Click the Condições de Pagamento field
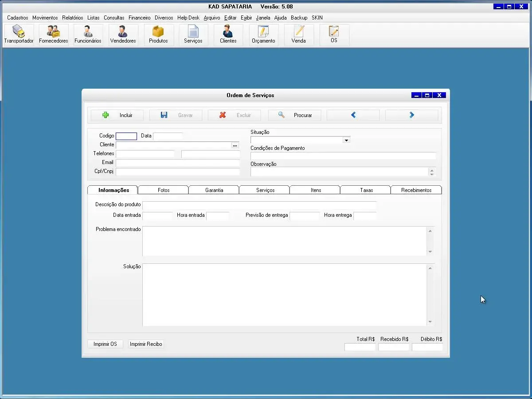This screenshot has width=532, height=399. pos(343,156)
